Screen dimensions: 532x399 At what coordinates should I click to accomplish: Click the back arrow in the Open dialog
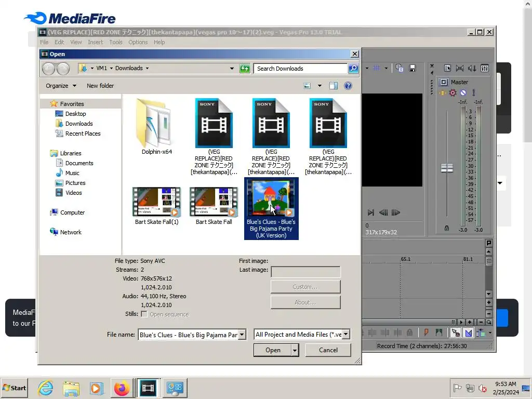(x=48, y=69)
